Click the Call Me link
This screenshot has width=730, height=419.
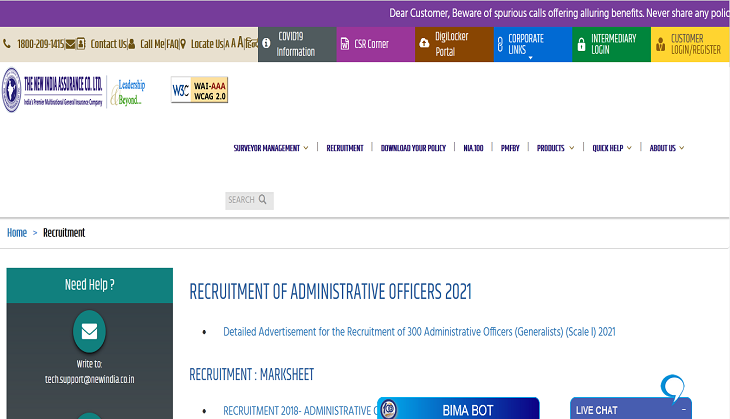click(152, 44)
